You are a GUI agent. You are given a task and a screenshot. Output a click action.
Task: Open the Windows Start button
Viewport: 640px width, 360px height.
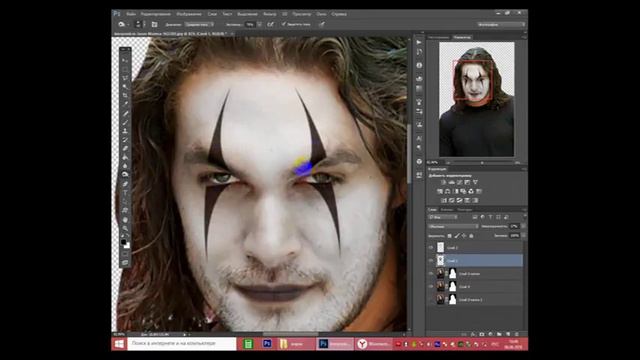pos(119,344)
